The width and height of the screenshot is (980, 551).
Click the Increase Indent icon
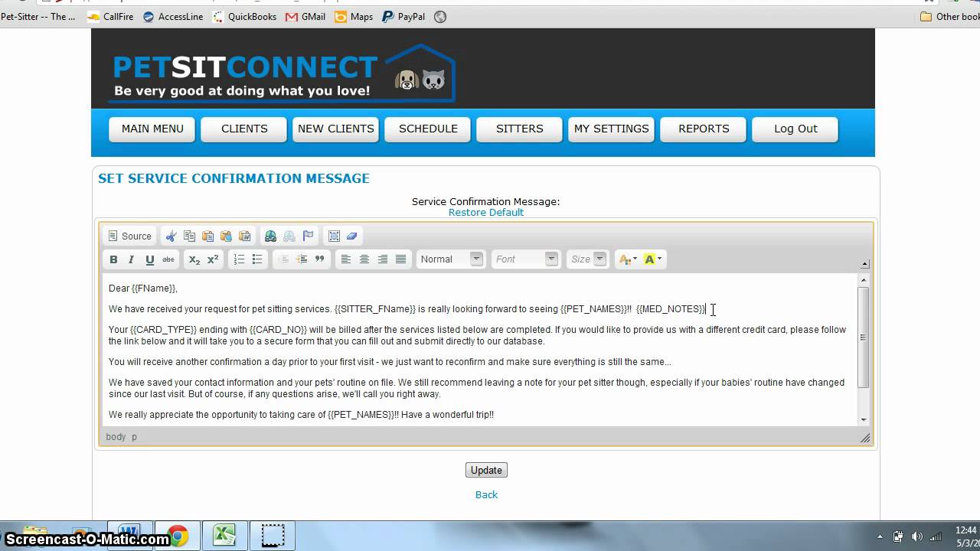point(302,259)
